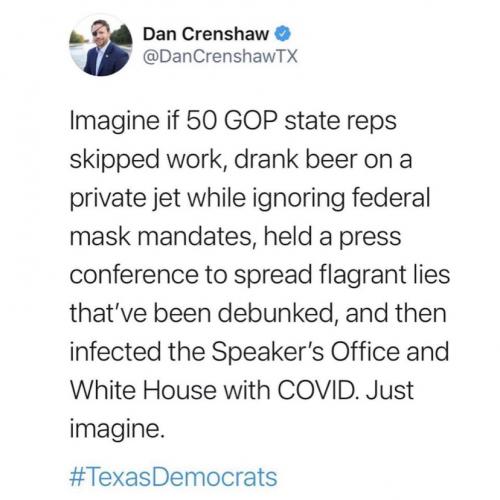
Task: Click on 'flagrant lies' text
Action: 385,275
